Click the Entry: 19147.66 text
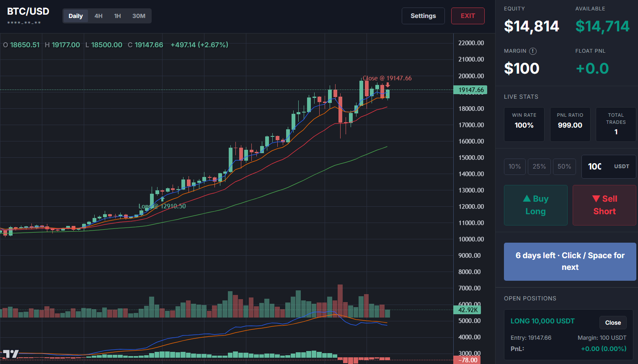This screenshot has width=638, height=364. 531,338
